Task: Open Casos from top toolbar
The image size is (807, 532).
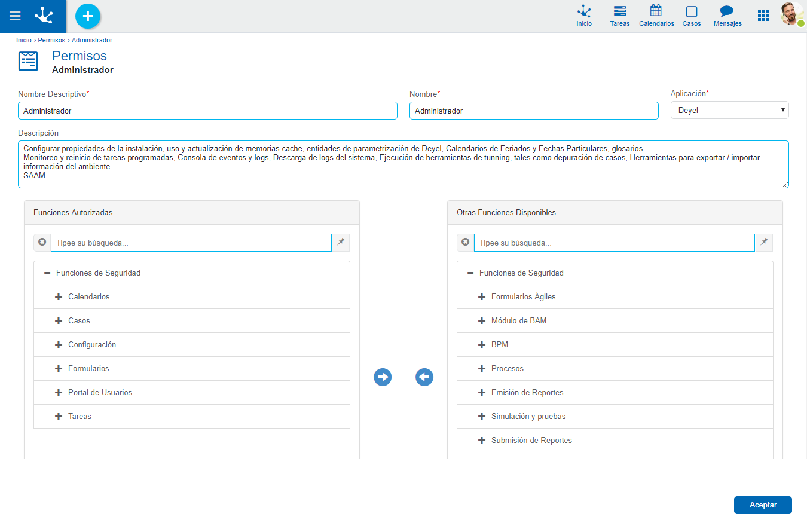Action: (x=692, y=16)
